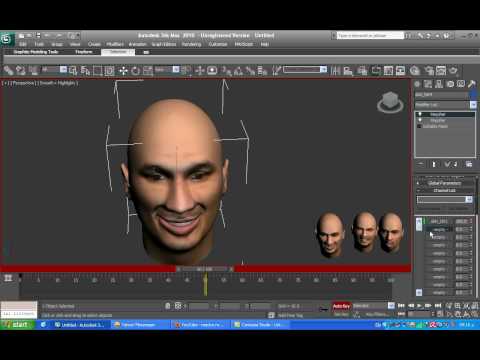The image size is (480, 360).
Task: Activate the Select and Move tool
Action: click(x=123, y=70)
